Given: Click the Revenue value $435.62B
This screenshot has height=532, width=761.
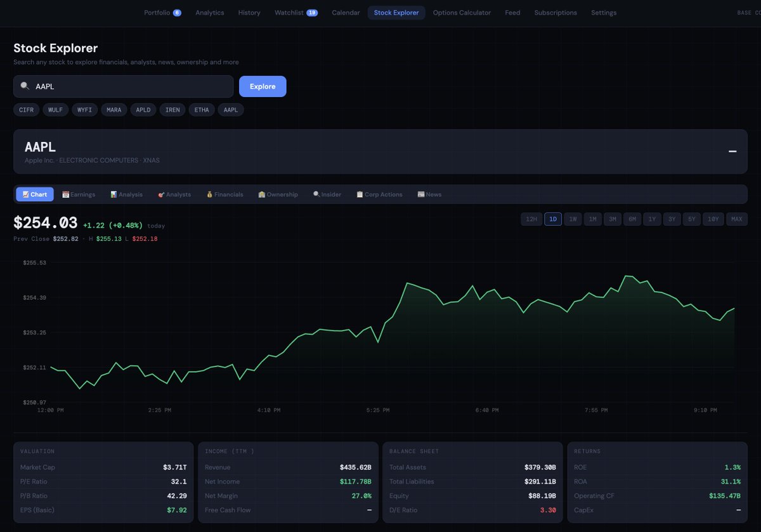Looking at the screenshot, I should point(356,467).
